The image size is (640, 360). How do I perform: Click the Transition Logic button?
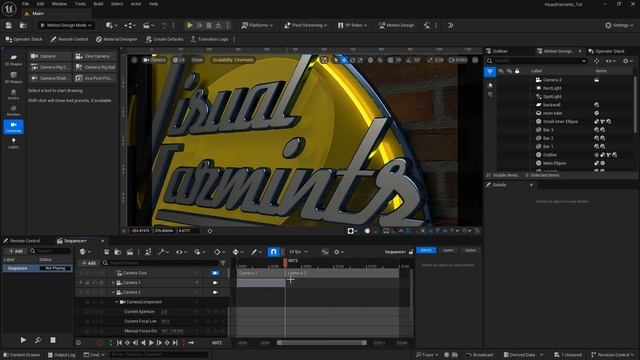[209, 39]
